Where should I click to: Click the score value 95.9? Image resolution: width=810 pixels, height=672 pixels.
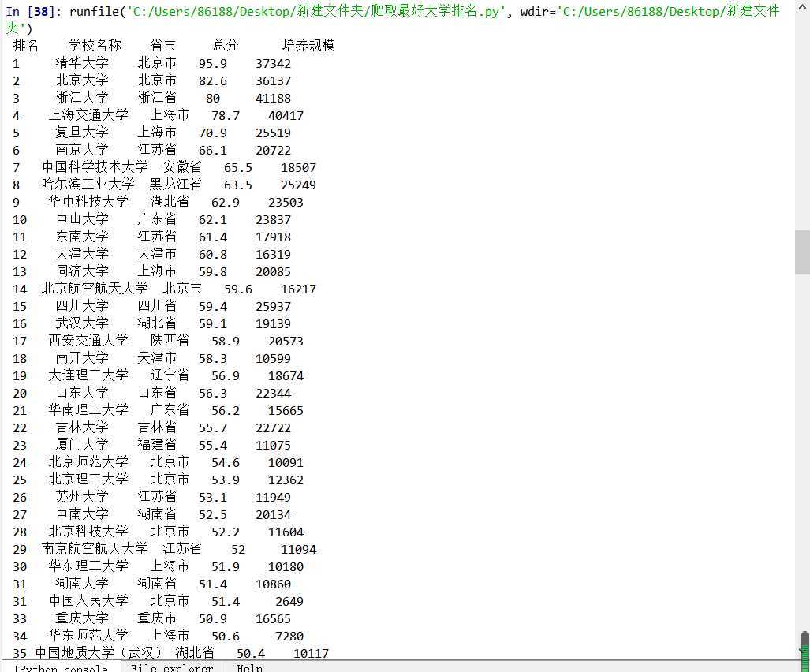(x=213, y=64)
